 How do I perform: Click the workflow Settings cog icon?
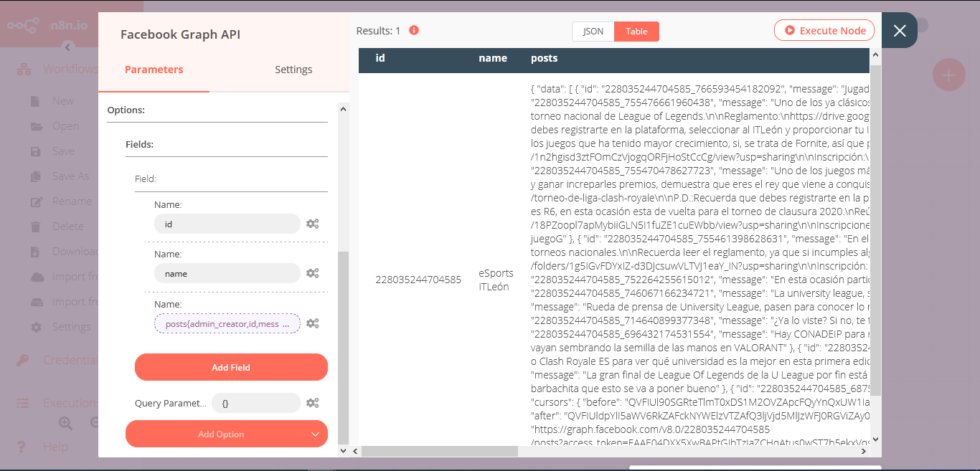tap(36, 327)
